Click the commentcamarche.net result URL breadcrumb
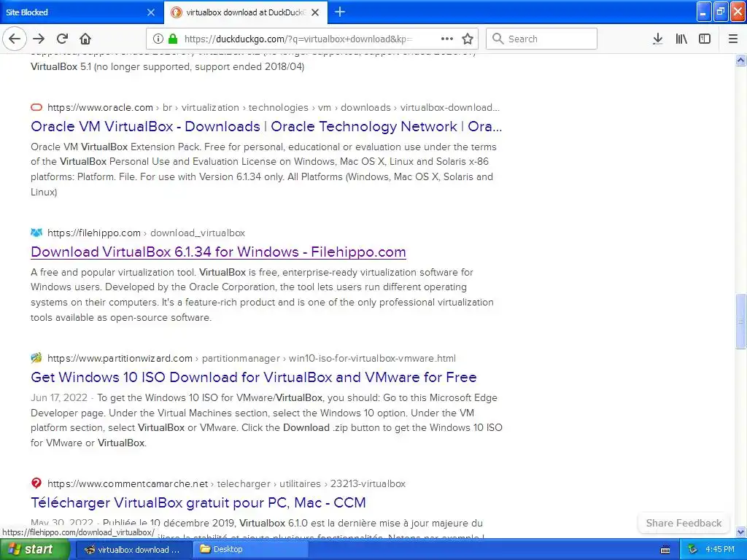 pyautogui.click(x=226, y=484)
